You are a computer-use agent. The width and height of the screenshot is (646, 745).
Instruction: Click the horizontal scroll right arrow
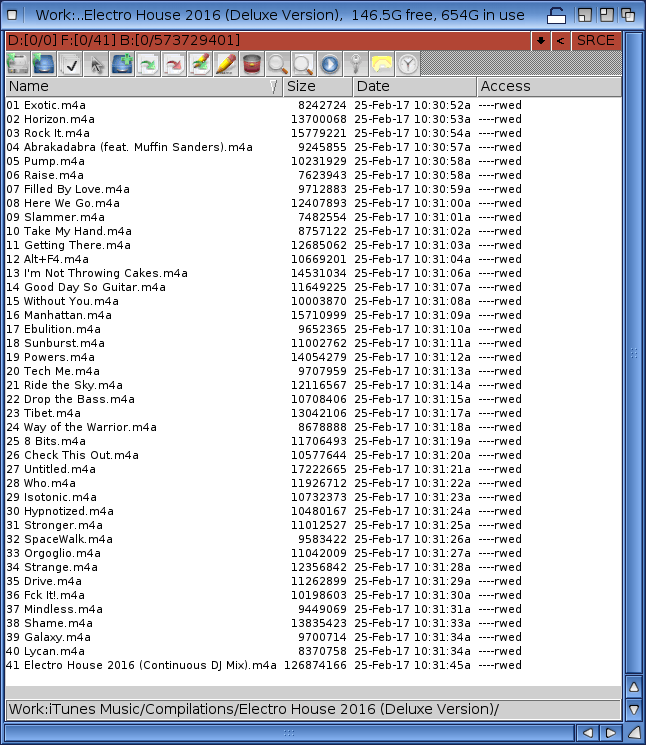[x=610, y=733]
